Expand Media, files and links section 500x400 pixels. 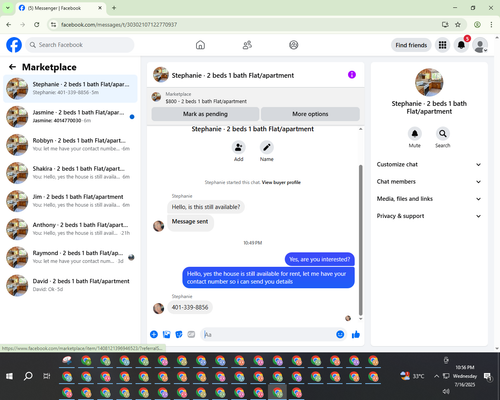click(429, 199)
